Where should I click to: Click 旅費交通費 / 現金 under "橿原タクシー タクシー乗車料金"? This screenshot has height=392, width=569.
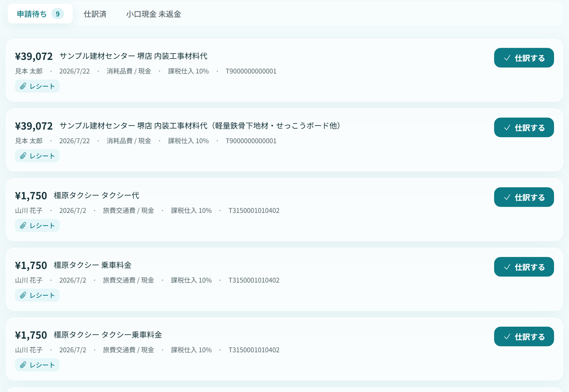[x=128, y=350]
